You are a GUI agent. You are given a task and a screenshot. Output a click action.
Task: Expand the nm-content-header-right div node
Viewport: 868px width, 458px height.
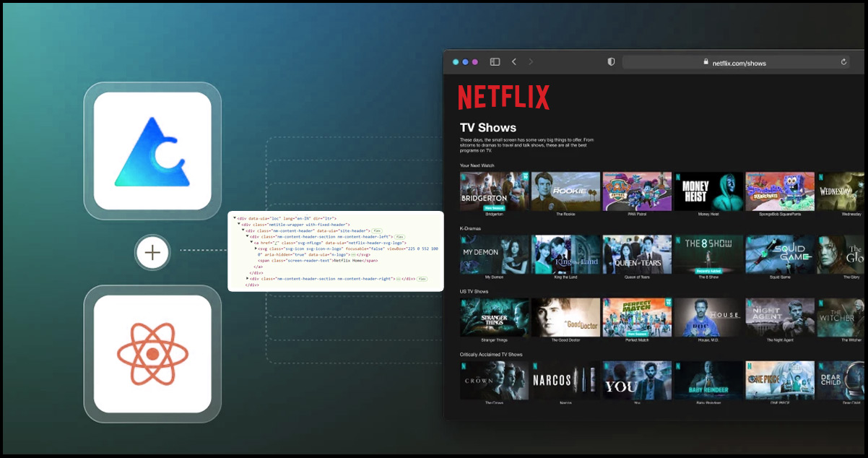click(x=248, y=278)
